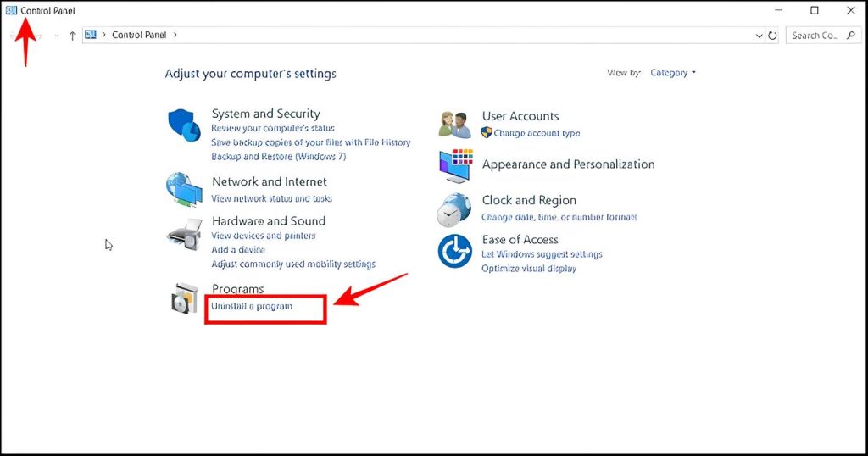Click the refresh button in address bar
868x456 pixels.
click(772, 36)
